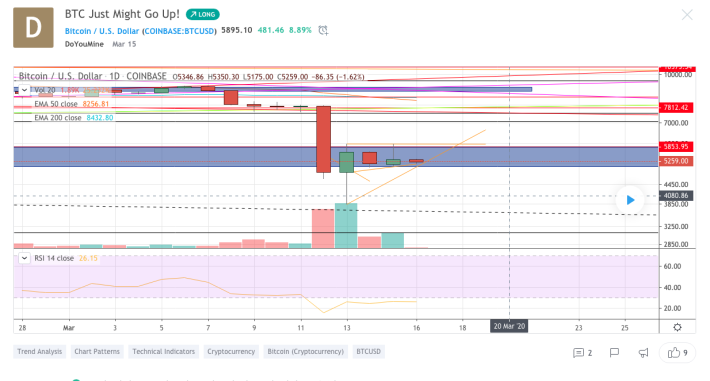The image size is (710, 381).
Task: Select the Bitcoin (Cryptocurrency) tag
Action: pos(305,352)
